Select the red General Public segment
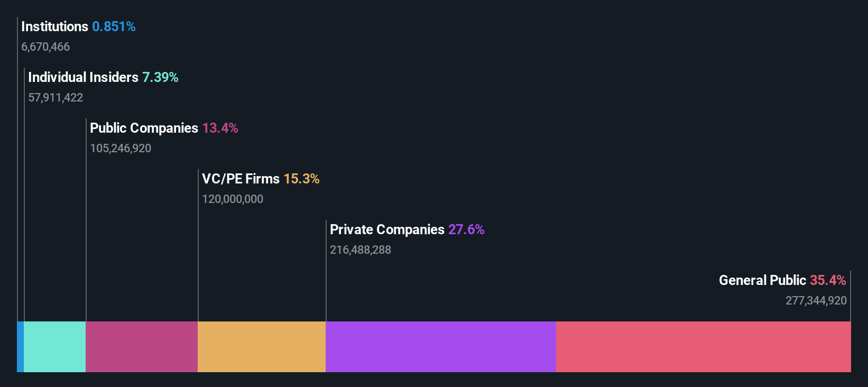 (x=704, y=347)
